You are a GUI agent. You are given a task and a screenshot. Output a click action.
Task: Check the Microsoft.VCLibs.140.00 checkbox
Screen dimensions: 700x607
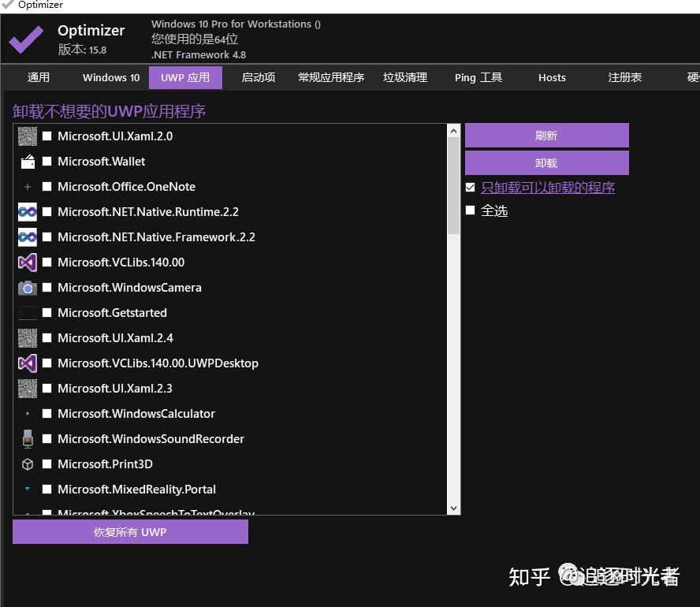47,263
